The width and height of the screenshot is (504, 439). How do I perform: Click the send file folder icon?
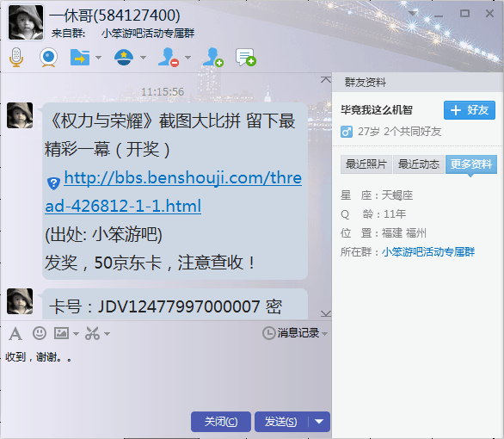pyautogui.click(x=80, y=58)
